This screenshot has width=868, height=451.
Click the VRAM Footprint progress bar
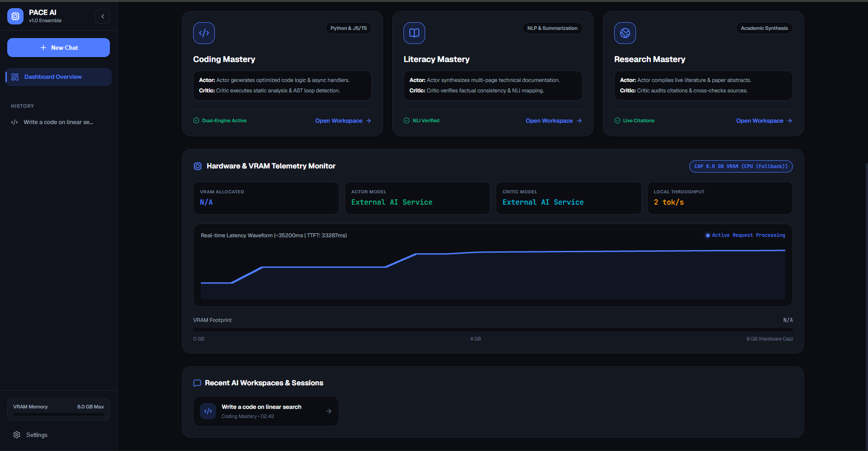tap(493, 330)
